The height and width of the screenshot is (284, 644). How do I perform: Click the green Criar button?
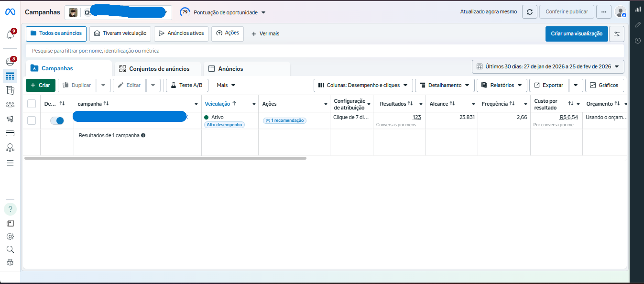(x=41, y=85)
